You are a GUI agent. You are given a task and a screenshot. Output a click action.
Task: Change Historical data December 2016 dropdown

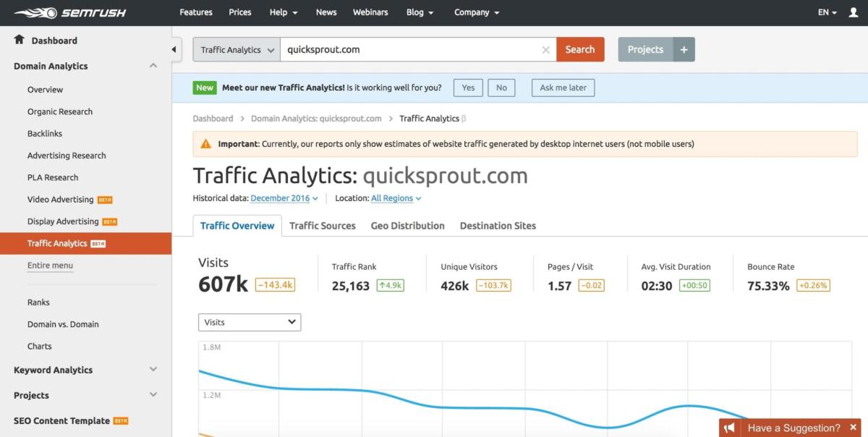(x=284, y=198)
